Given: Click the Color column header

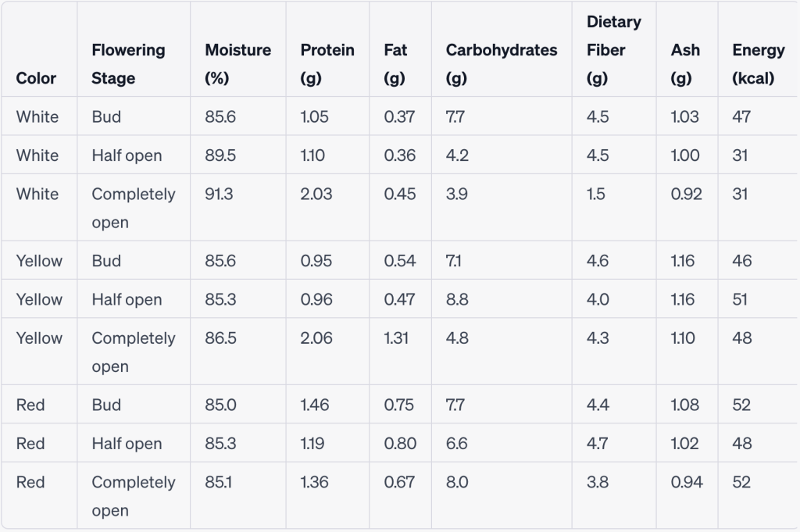Looking at the screenshot, I should tap(36, 78).
